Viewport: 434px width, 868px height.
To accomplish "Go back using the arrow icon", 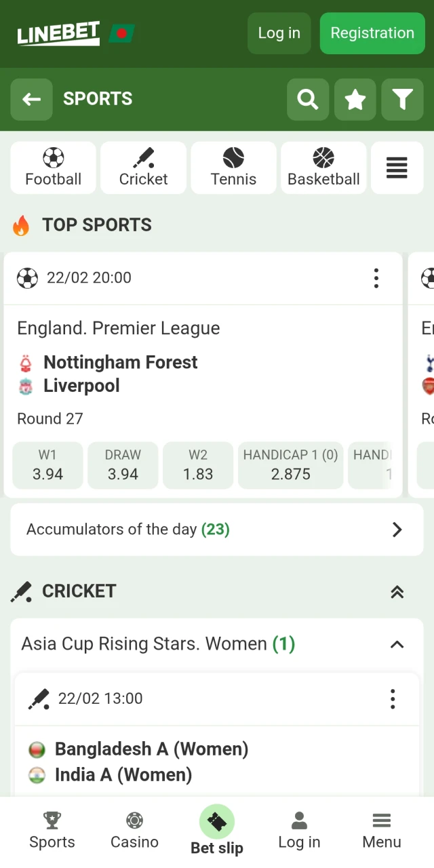I will [x=31, y=99].
